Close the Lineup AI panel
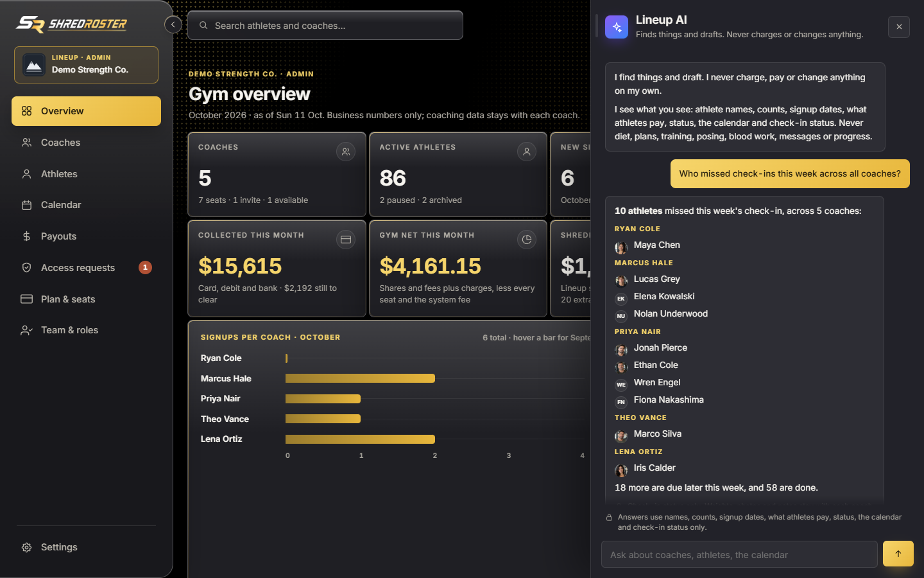 pyautogui.click(x=899, y=27)
